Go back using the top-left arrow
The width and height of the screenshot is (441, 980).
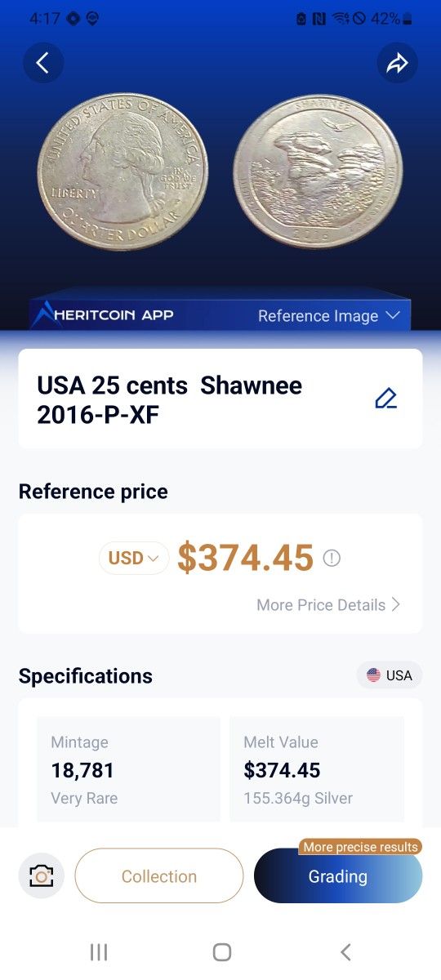(43, 63)
